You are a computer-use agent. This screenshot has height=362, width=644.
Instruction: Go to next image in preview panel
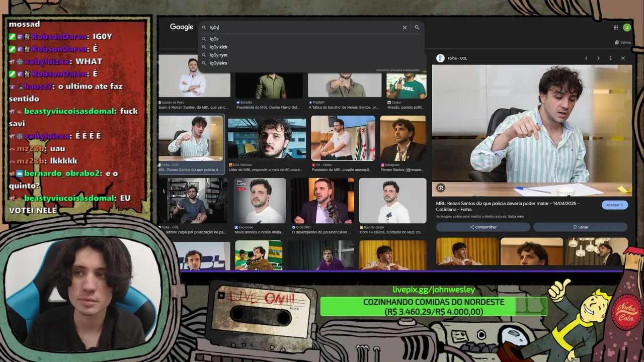(x=598, y=58)
